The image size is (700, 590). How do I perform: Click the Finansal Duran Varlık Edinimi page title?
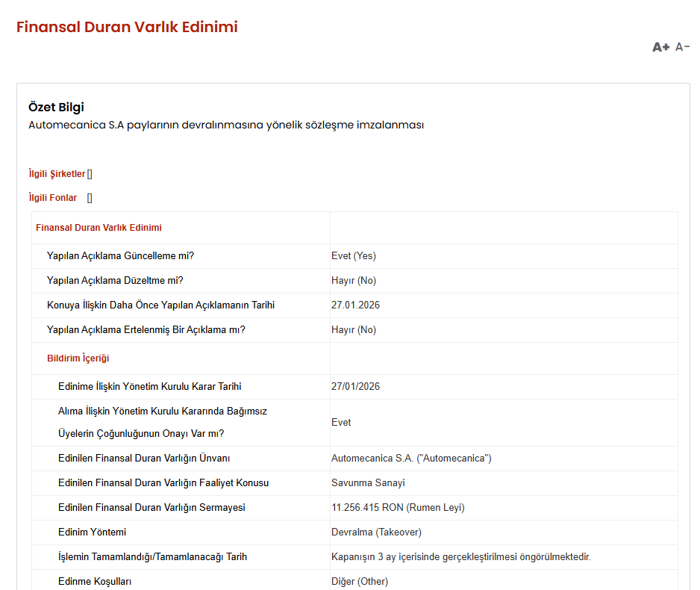click(127, 27)
